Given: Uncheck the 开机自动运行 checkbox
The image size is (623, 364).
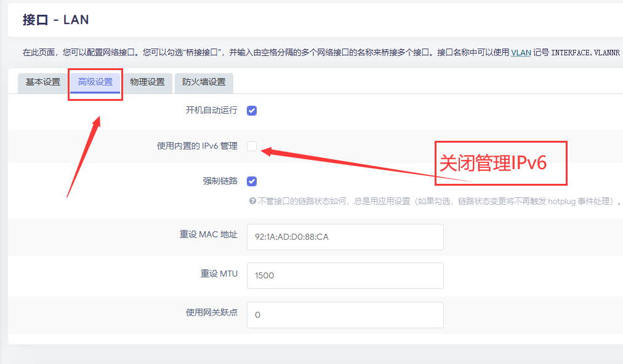Looking at the screenshot, I should point(252,111).
